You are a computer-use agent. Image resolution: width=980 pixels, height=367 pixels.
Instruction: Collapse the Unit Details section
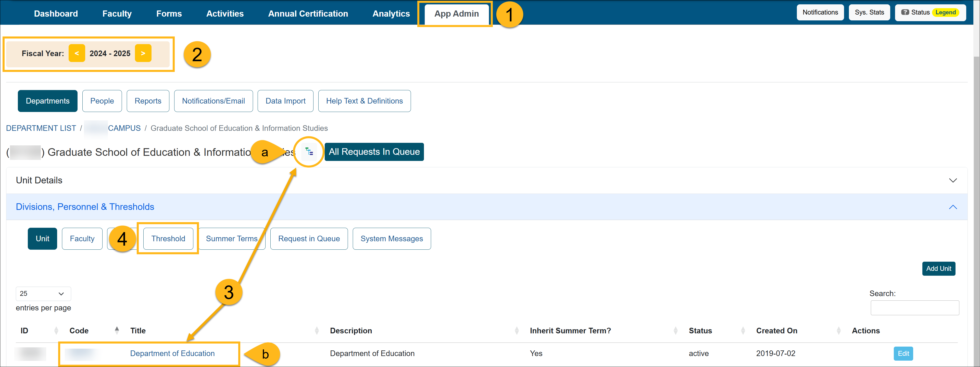click(x=953, y=180)
